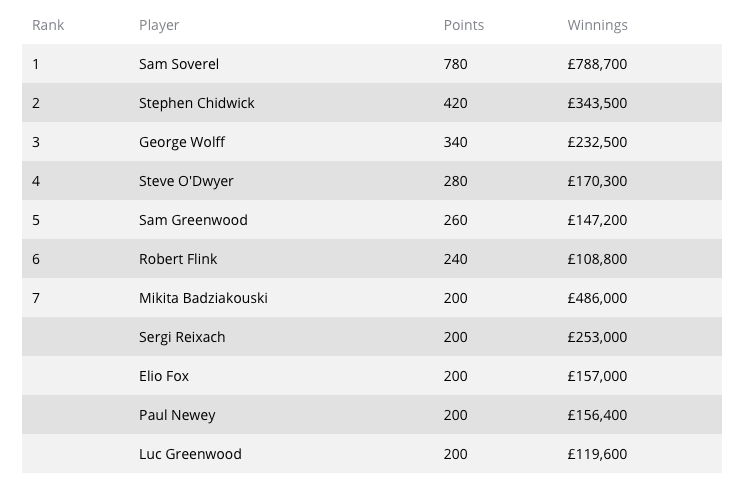Click on Sergi Reixach's name

182,337
